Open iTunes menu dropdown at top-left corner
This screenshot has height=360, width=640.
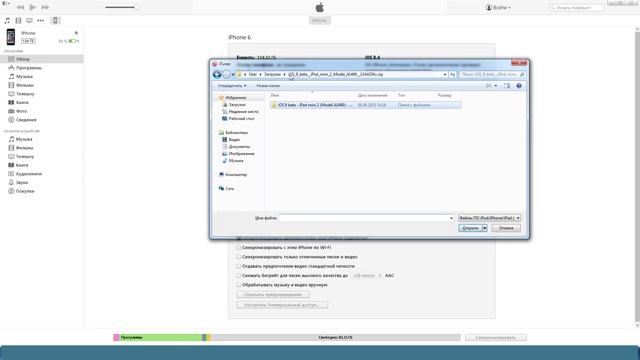[x=6, y=3]
